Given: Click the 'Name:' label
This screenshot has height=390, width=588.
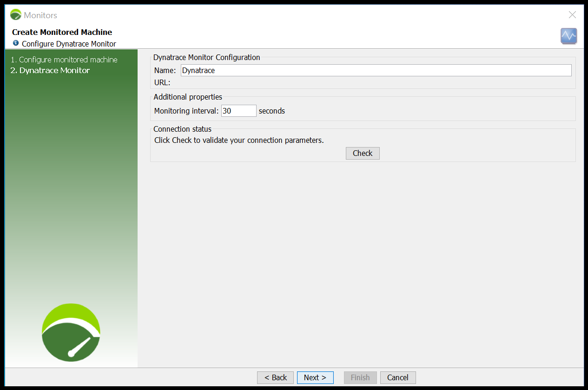Looking at the screenshot, I should pos(165,71).
